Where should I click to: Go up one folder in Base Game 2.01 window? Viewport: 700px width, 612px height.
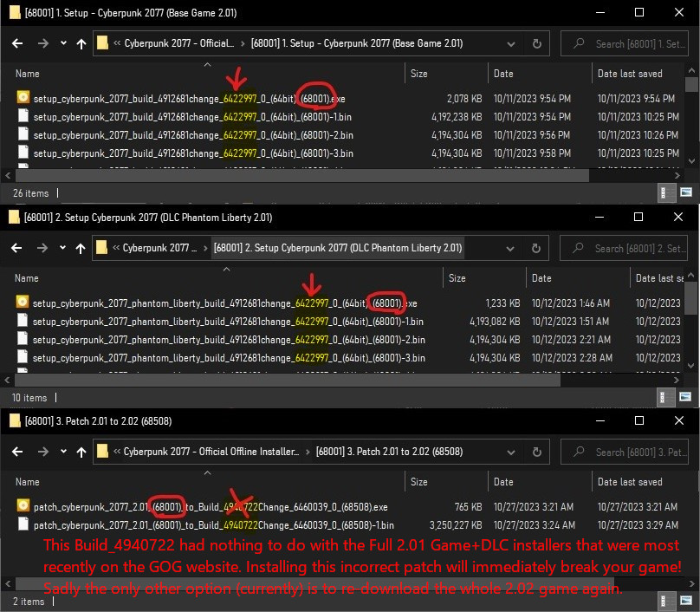click(x=81, y=43)
